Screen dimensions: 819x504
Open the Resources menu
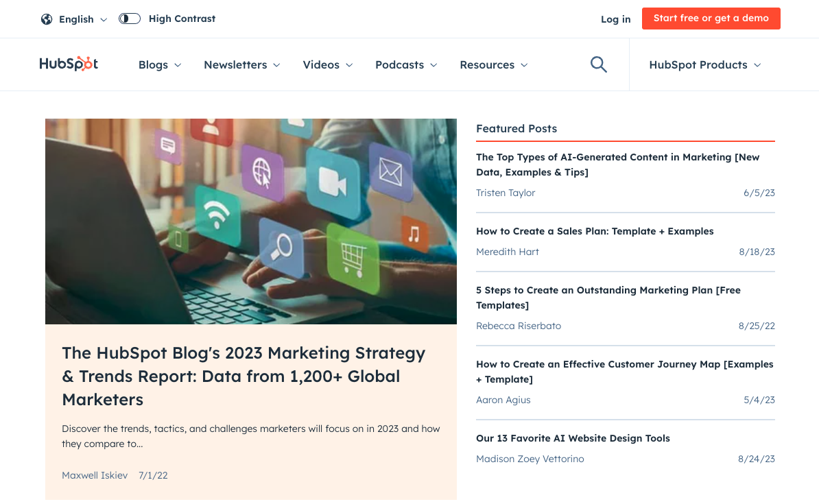[494, 64]
